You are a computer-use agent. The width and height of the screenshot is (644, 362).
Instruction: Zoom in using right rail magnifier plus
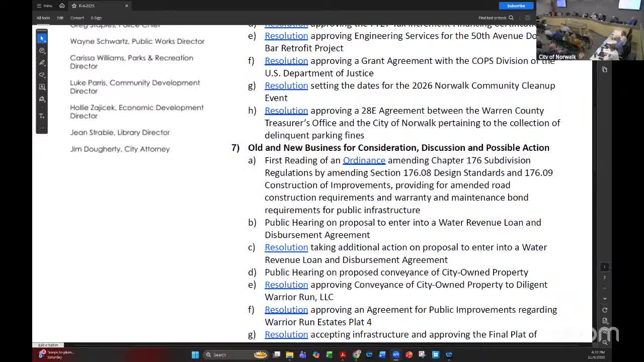tap(605, 332)
